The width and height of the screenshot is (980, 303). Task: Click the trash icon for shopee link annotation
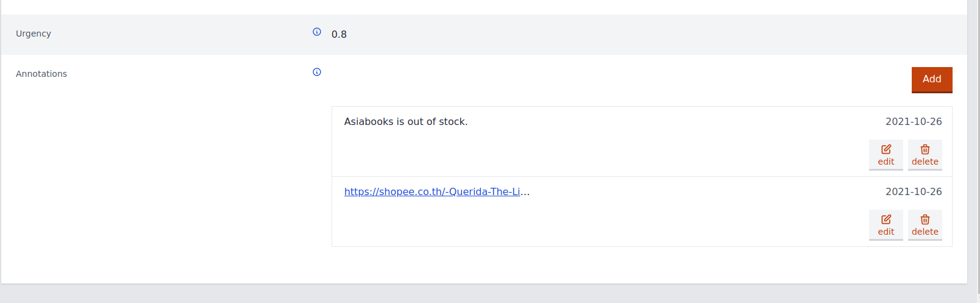925,219
